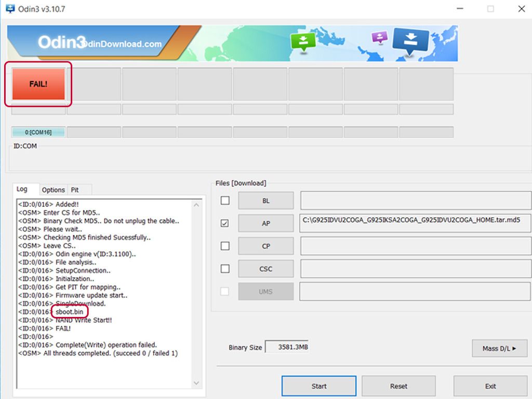
Task: Click log line 'All threads completed'
Action: point(78,353)
